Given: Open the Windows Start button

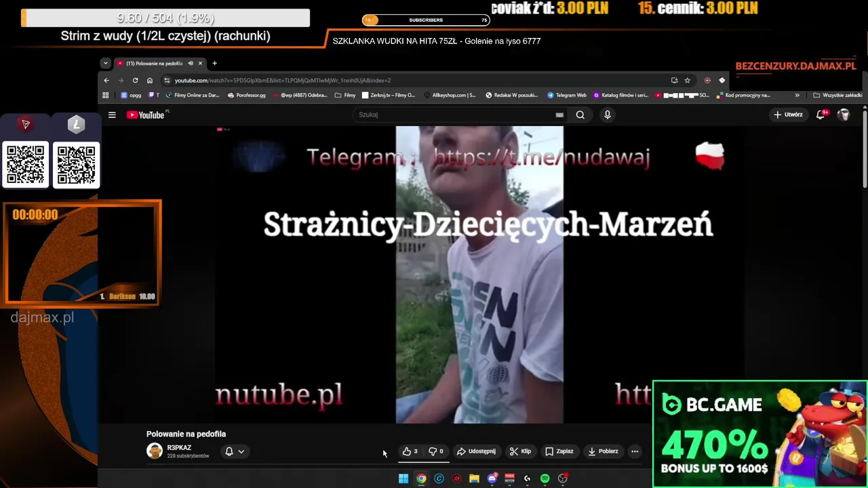Looking at the screenshot, I should pos(403,479).
